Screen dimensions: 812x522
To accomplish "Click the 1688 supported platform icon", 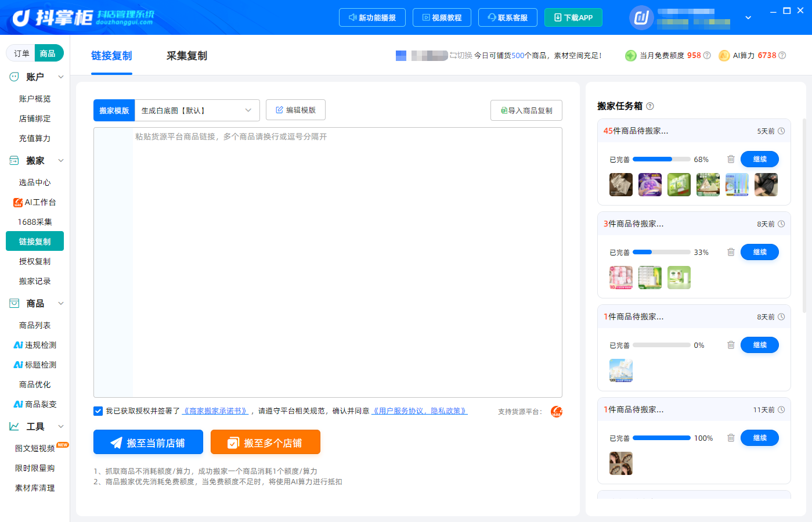I will click(556, 412).
